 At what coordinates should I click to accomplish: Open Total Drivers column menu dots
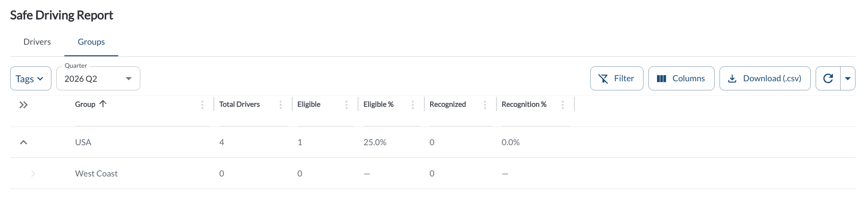[281, 104]
